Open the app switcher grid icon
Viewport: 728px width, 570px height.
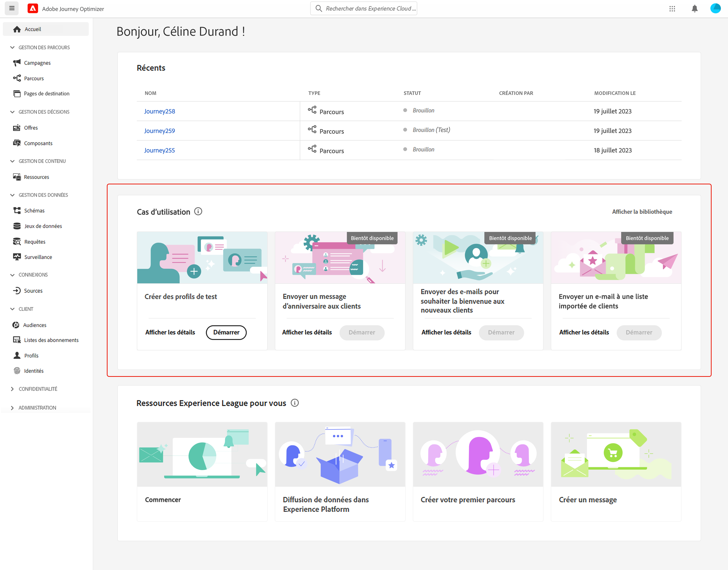[672, 9]
